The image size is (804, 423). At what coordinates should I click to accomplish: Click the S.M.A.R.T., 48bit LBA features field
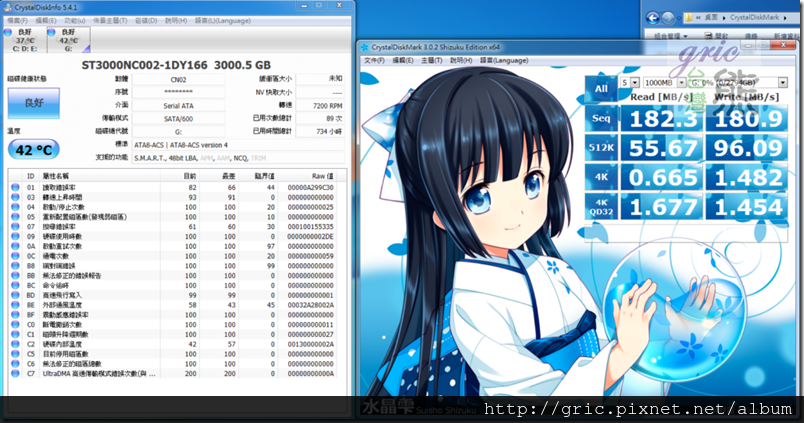pyautogui.click(x=238, y=158)
